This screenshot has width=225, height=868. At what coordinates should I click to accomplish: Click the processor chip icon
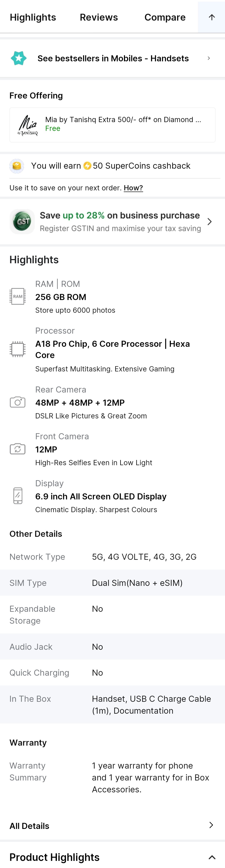[17, 349]
